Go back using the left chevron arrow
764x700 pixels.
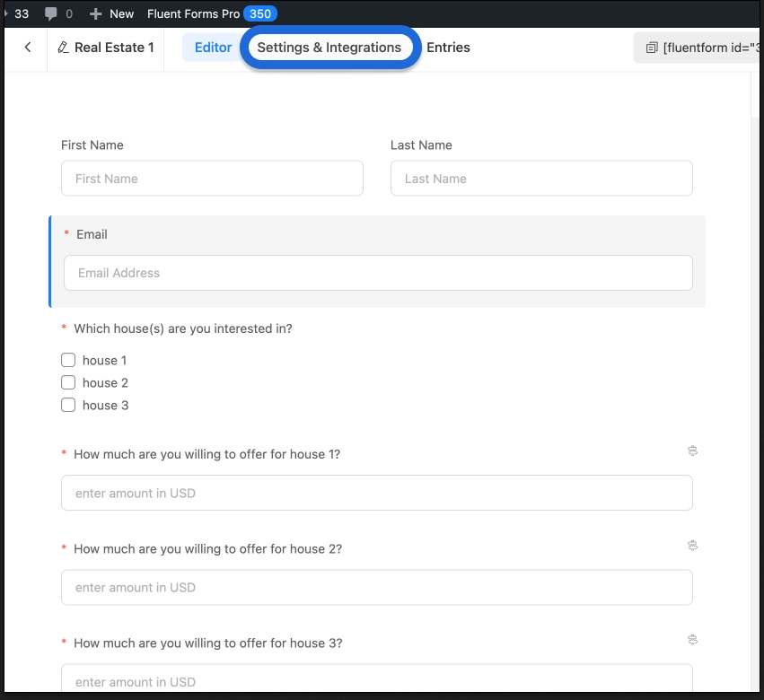click(x=28, y=48)
